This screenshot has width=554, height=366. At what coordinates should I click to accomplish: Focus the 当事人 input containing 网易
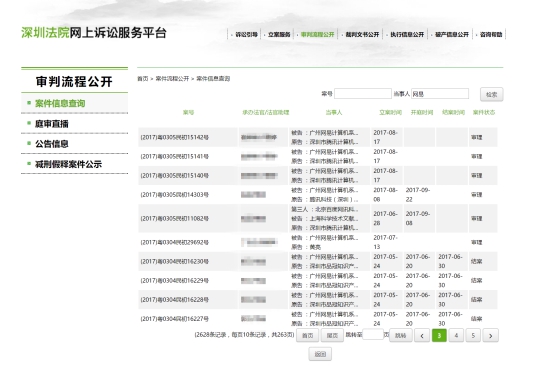(x=440, y=94)
